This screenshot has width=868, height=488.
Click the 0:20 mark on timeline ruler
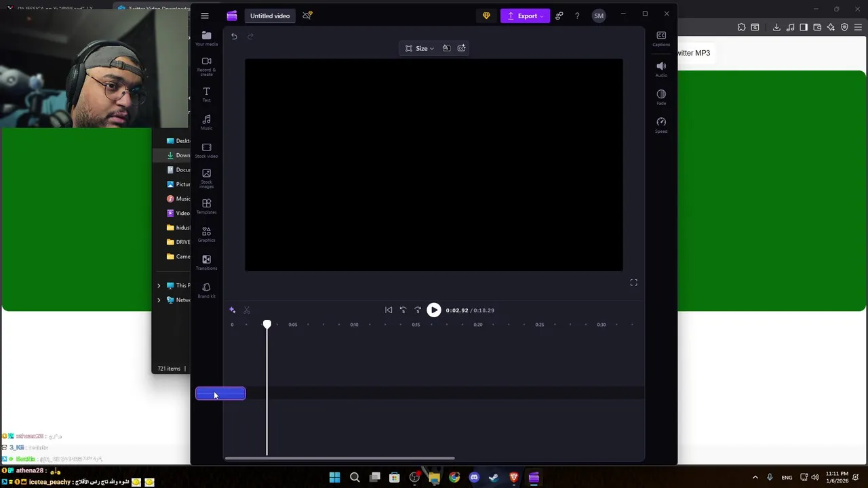(478, 325)
